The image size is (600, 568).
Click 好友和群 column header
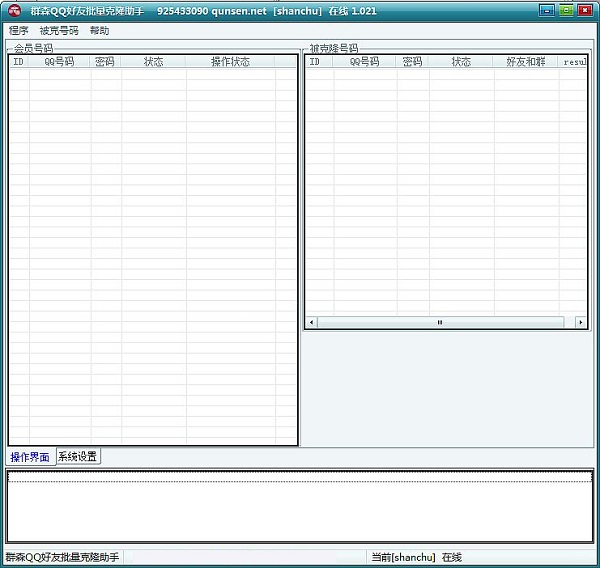(525, 62)
